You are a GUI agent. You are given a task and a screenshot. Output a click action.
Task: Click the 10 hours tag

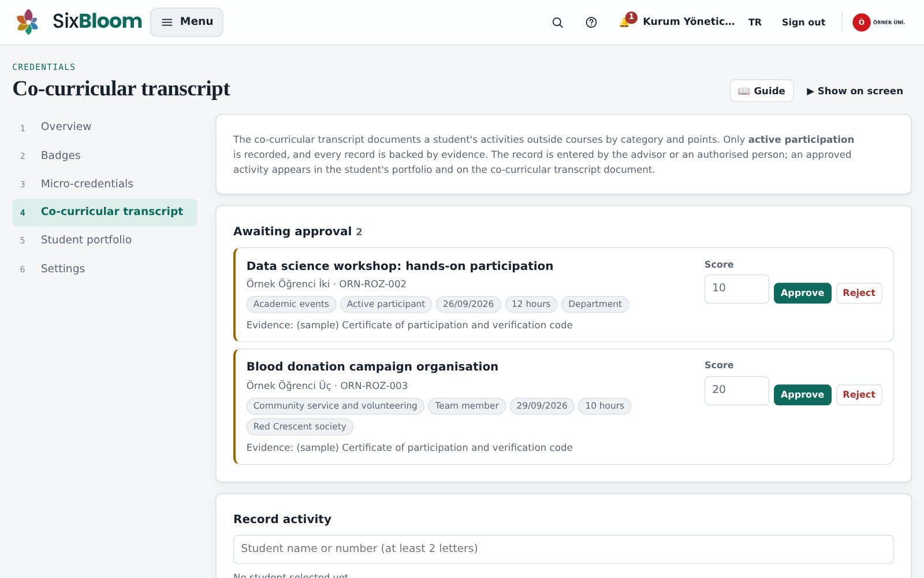[605, 406]
